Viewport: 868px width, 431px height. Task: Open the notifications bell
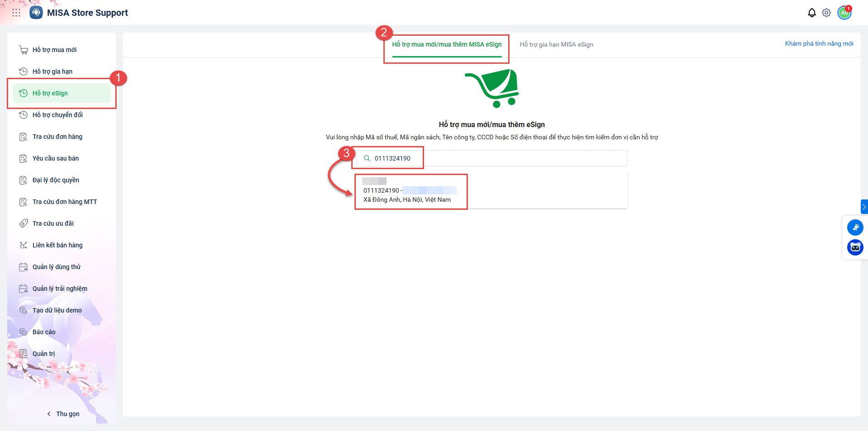pos(812,13)
